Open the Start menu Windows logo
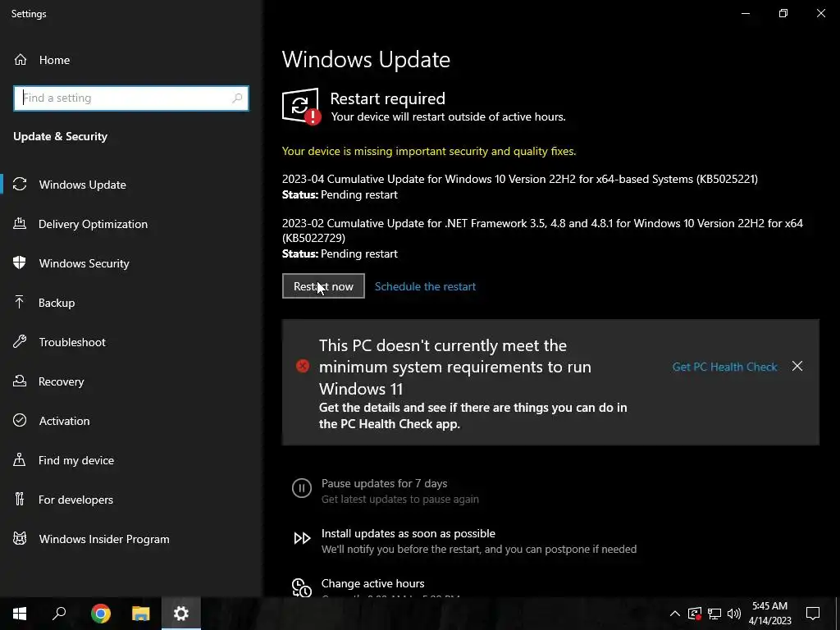The height and width of the screenshot is (630, 840). 20,614
